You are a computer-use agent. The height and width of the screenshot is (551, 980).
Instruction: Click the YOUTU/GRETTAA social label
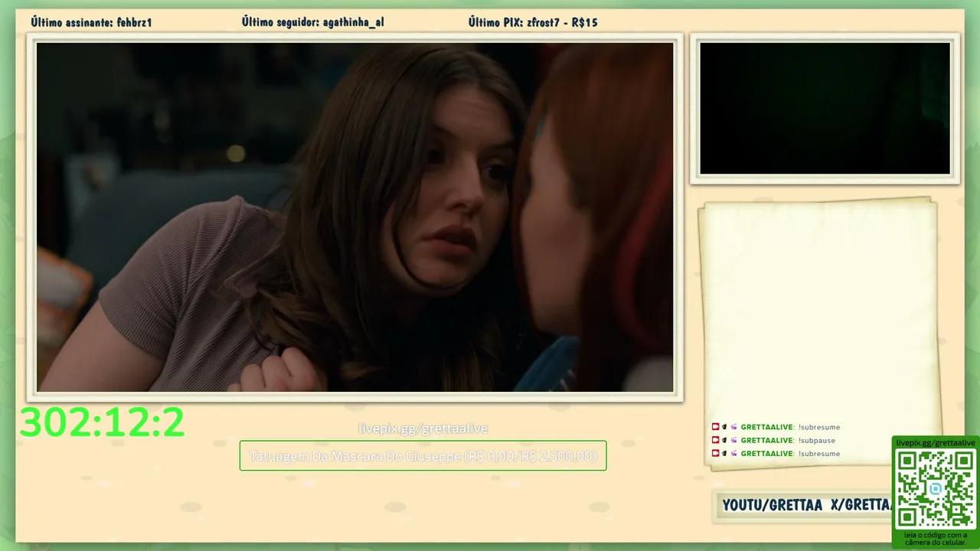pos(773,505)
